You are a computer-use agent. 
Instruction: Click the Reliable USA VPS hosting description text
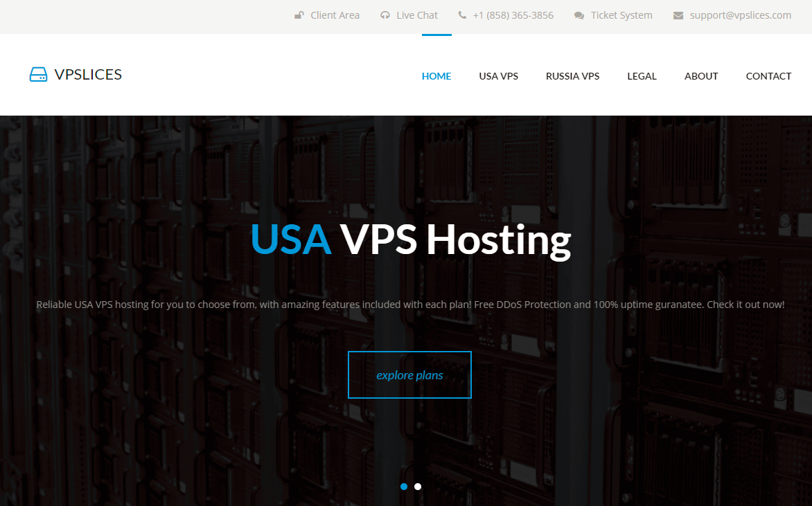(410, 305)
